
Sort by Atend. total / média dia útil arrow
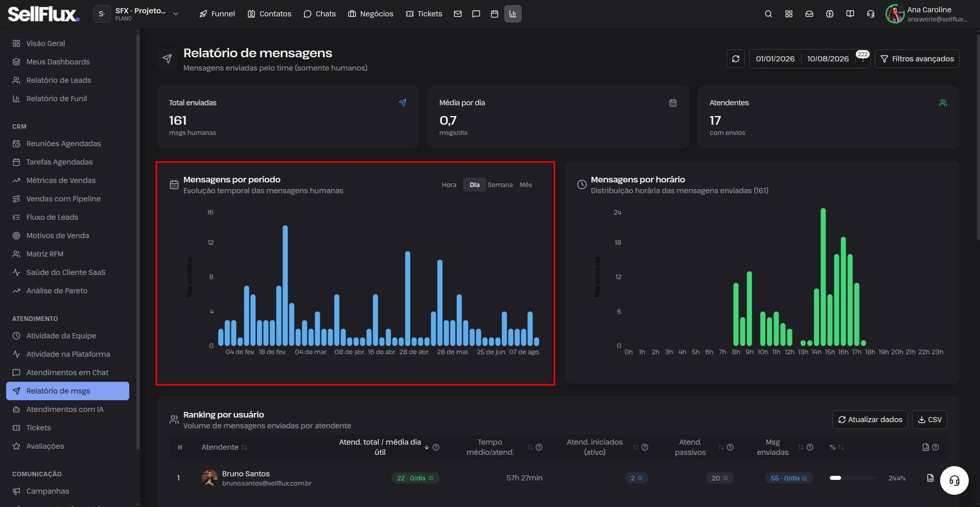click(427, 447)
